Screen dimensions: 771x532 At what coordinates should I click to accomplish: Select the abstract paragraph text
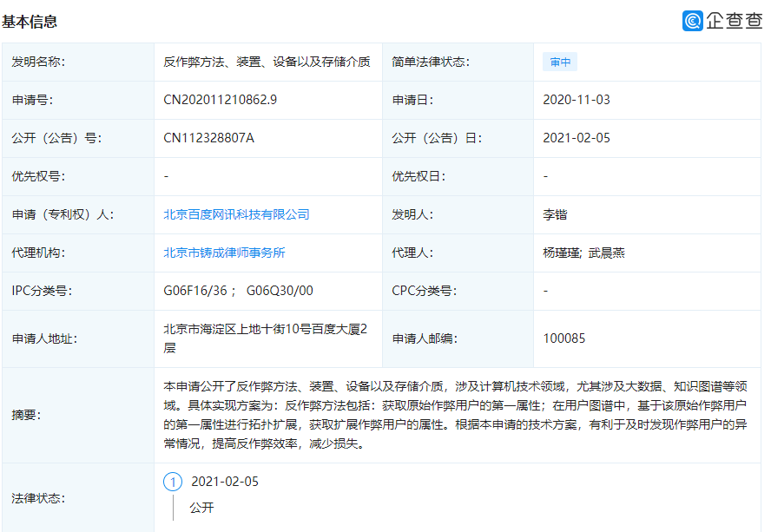pos(455,415)
